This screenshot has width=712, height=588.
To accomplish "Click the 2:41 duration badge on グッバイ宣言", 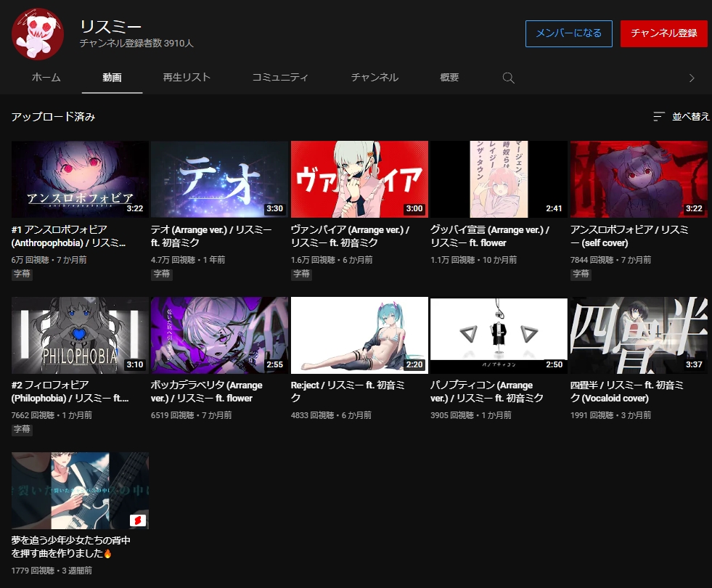I will [x=554, y=208].
